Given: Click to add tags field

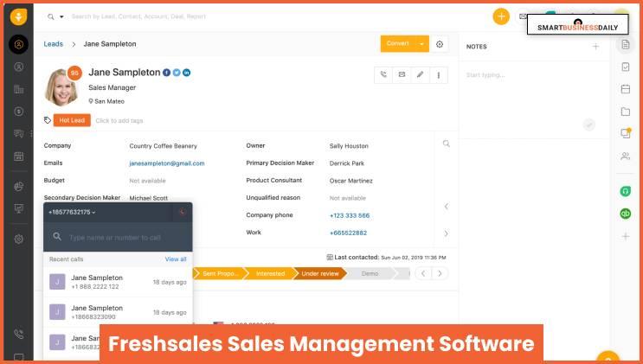Looking at the screenshot, I should coord(119,120).
